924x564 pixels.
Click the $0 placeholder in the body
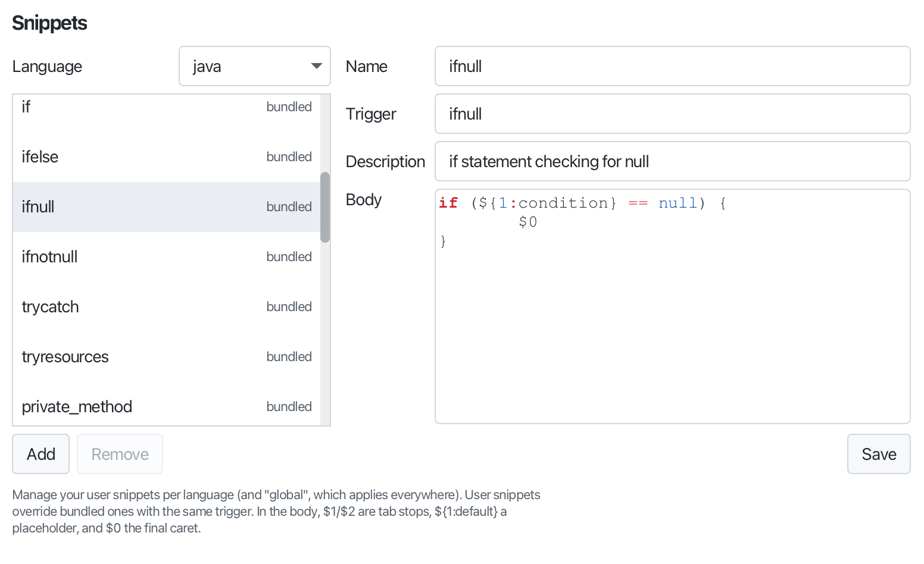(x=528, y=222)
